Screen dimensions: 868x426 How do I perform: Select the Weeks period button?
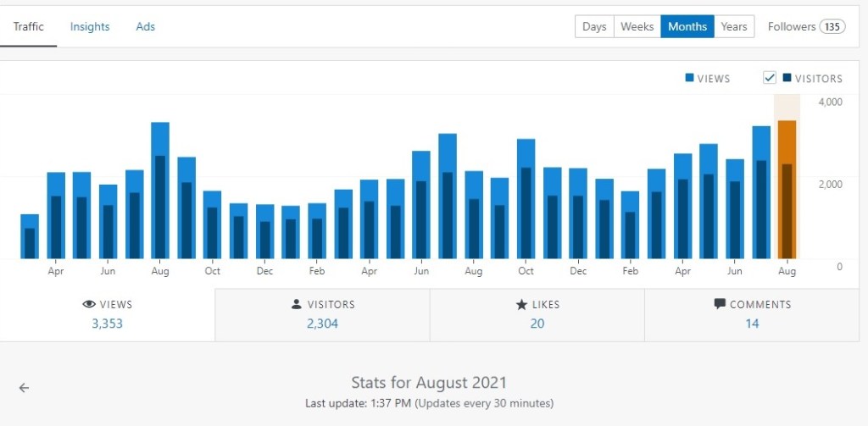coord(637,26)
